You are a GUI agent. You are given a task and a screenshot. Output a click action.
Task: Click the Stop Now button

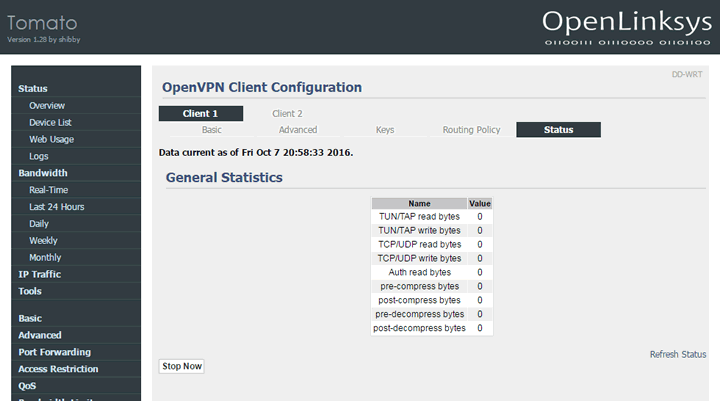coord(182,366)
